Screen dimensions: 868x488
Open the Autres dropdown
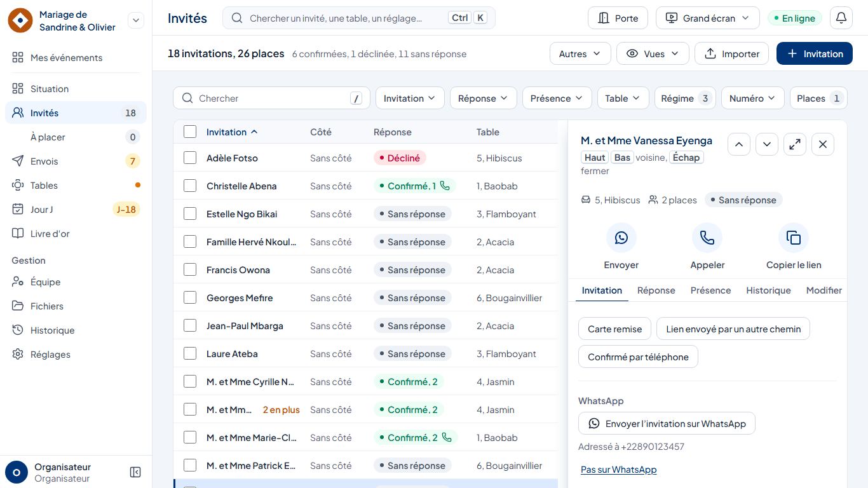[x=580, y=54]
